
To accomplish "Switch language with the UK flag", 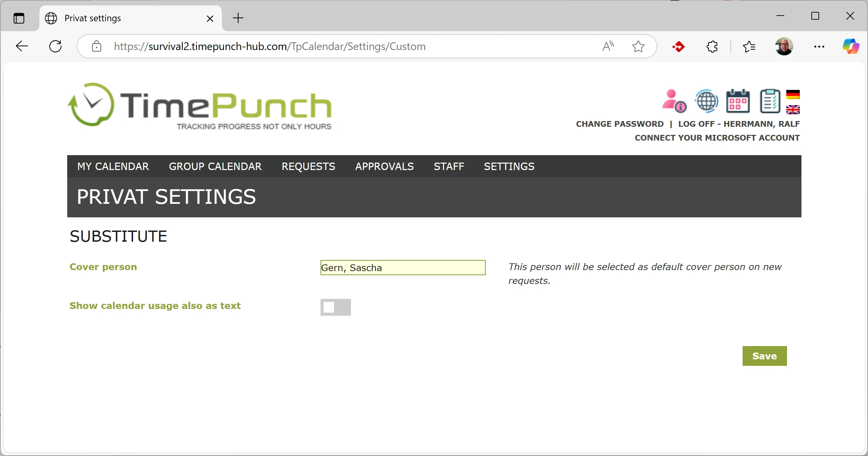I will pyautogui.click(x=793, y=110).
